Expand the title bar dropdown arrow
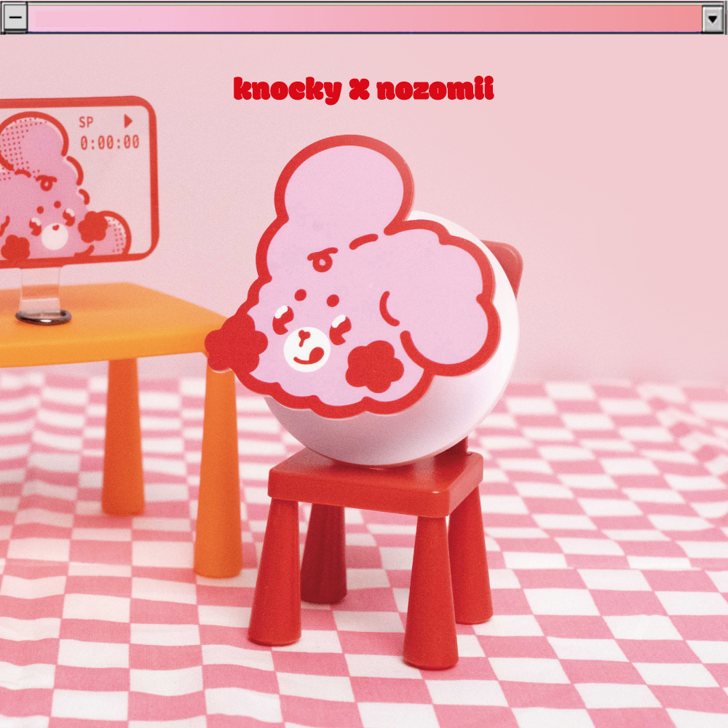Image resolution: width=728 pixels, height=728 pixels. tap(712, 19)
